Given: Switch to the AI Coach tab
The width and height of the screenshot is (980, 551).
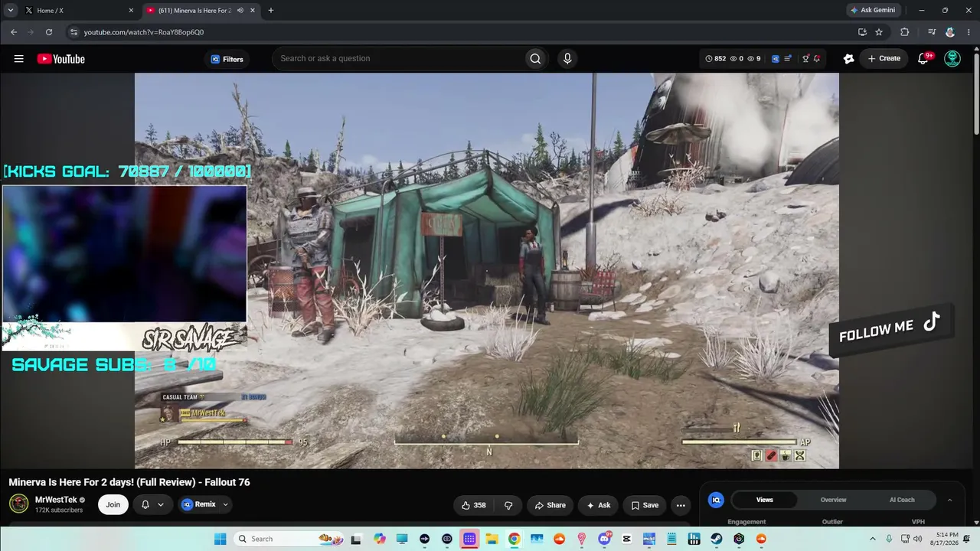Looking at the screenshot, I should (x=902, y=500).
